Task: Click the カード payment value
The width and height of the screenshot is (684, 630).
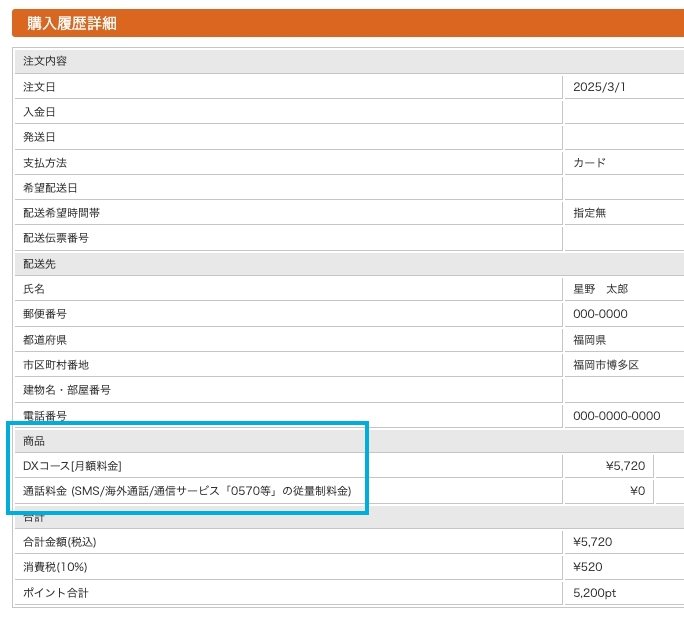Action: pyautogui.click(x=589, y=163)
